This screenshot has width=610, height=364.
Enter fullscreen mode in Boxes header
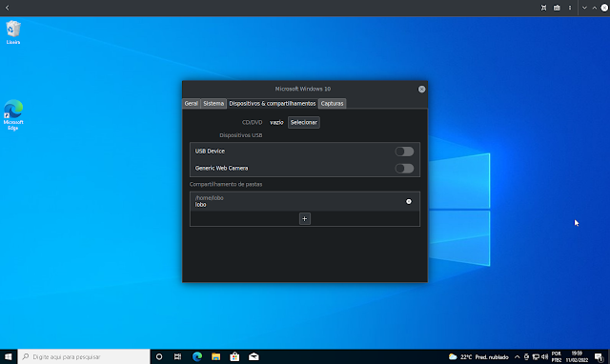(543, 8)
